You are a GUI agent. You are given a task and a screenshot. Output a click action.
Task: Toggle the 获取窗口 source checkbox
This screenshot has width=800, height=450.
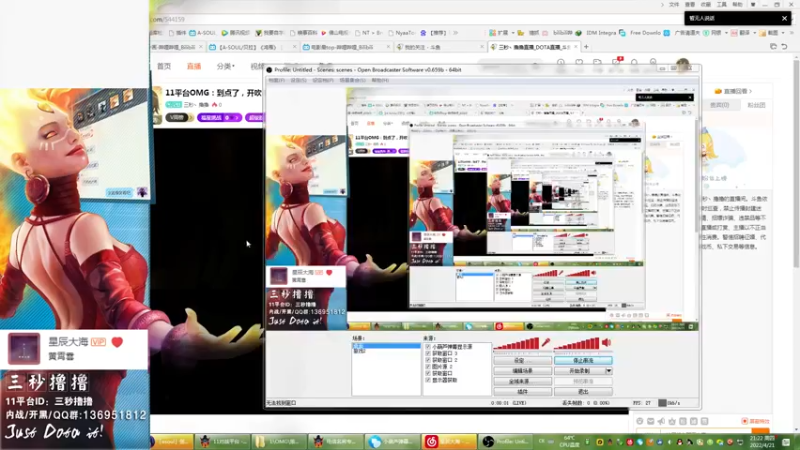(x=428, y=373)
